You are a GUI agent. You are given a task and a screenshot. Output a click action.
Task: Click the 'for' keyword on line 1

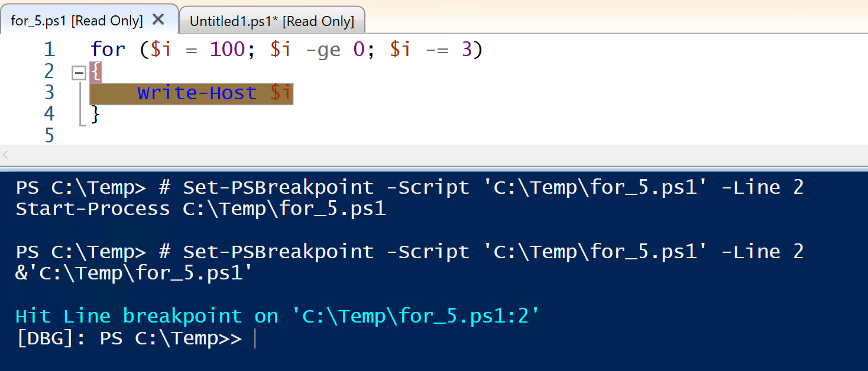pyautogui.click(x=108, y=50)
